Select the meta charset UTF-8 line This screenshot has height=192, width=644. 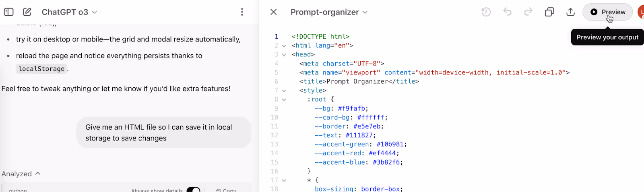tap(342, 64)
